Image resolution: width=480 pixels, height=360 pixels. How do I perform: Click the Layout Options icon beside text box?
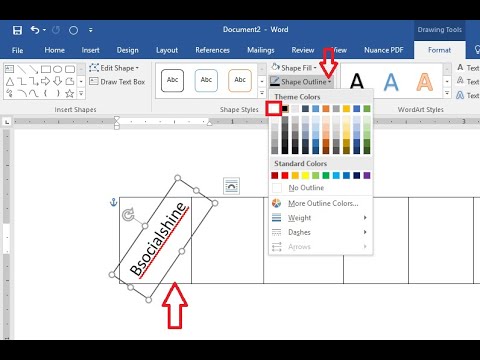(x=231, y=186)
